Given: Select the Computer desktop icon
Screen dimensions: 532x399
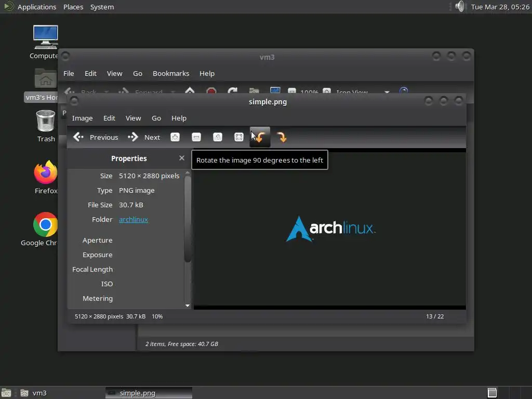Looking at the screenshot, I should pos(46,42).
